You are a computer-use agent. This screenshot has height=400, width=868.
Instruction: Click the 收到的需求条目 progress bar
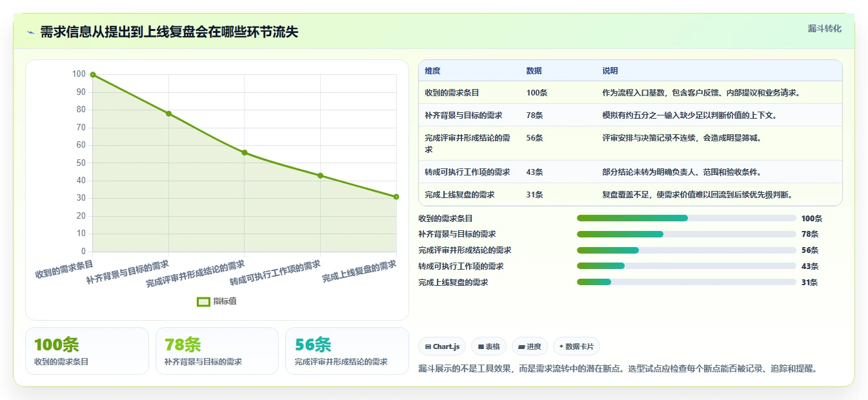tap(687, 218)
